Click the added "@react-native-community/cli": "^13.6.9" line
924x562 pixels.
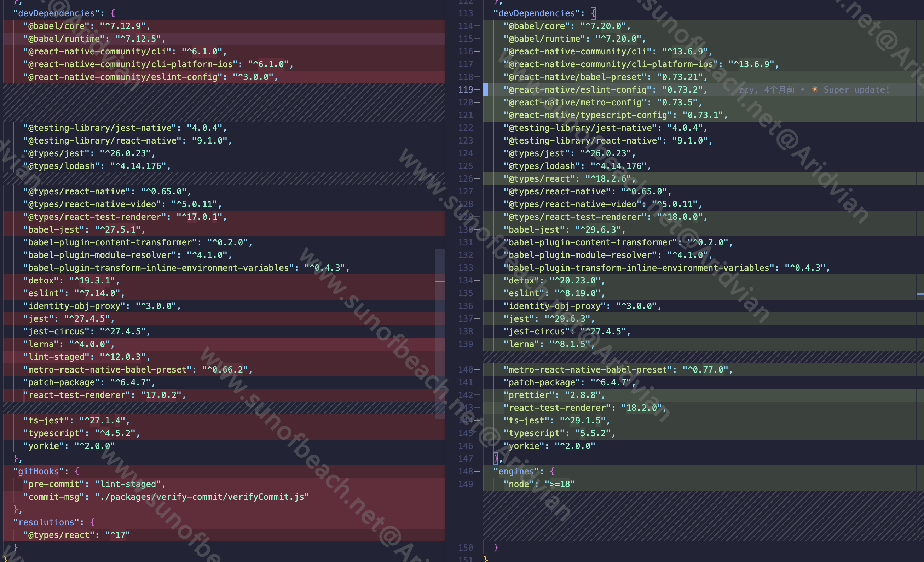coord(704,51)
